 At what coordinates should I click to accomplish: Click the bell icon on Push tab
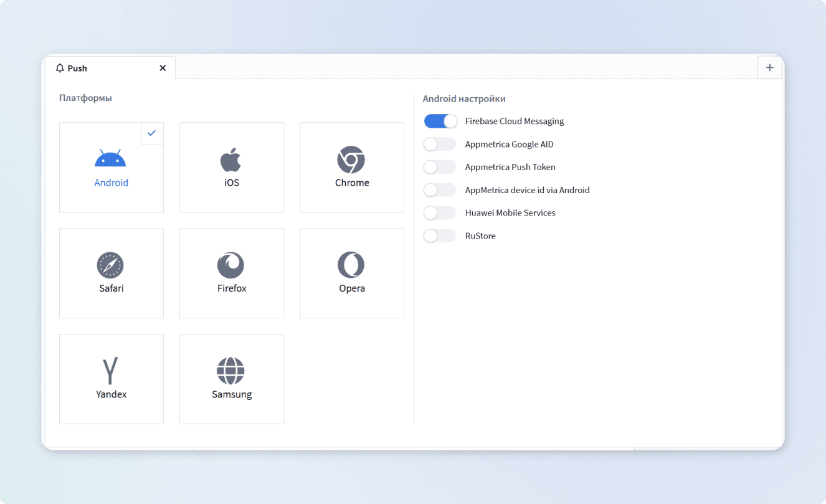[60, 68]
